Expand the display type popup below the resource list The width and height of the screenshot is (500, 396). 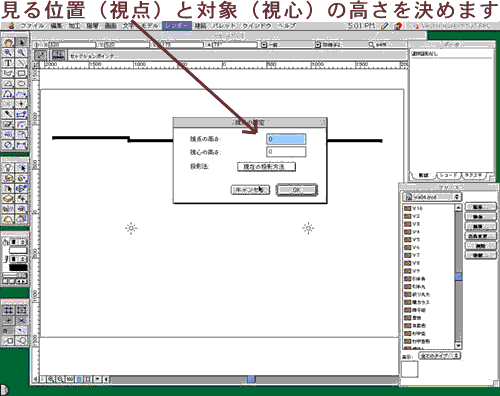pyautogui.click(x=439, y=356)
